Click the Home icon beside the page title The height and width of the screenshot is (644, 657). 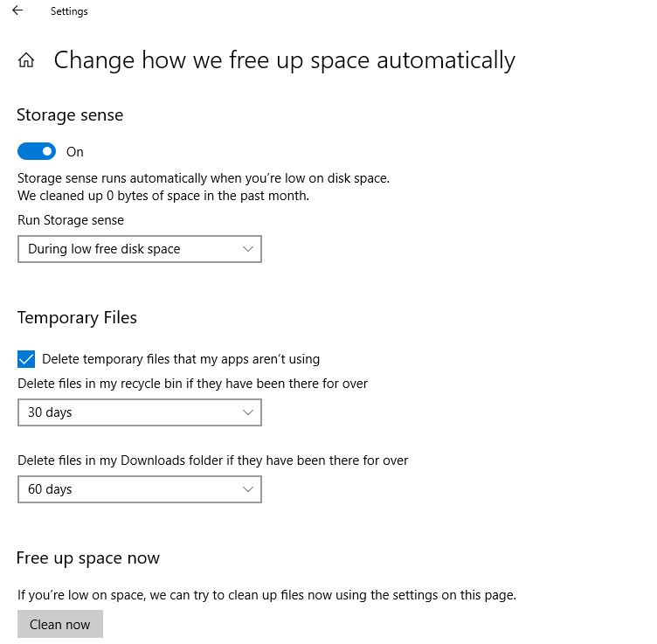coord(26,60)
